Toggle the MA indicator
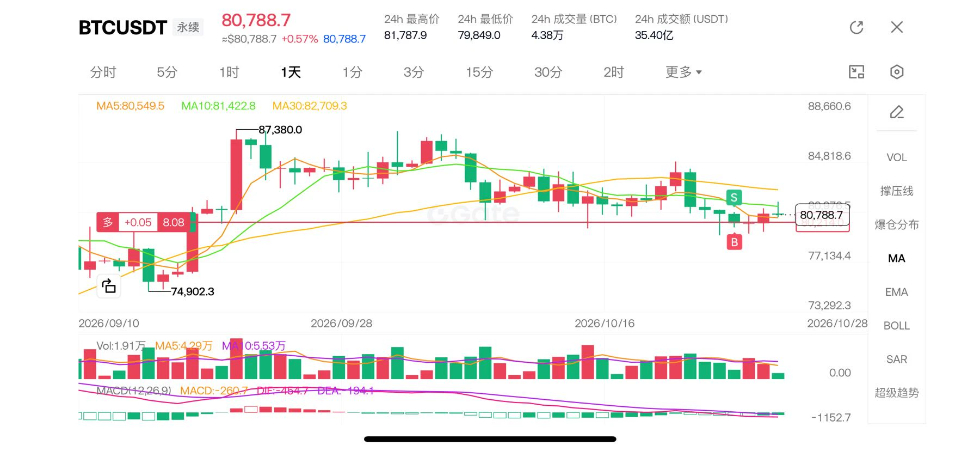The image size is (980, 451). coord(897,259)
